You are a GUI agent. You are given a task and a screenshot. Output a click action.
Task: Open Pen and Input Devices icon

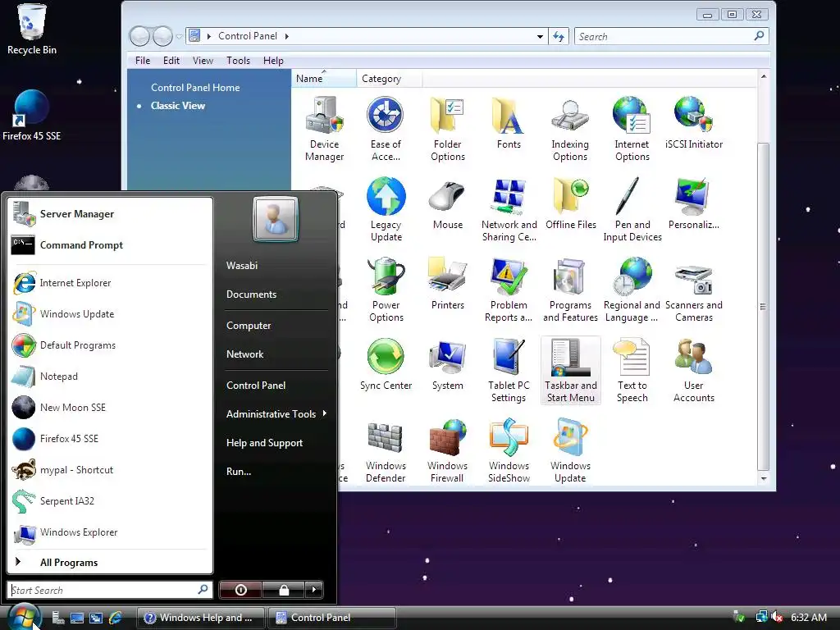[632, 209]
